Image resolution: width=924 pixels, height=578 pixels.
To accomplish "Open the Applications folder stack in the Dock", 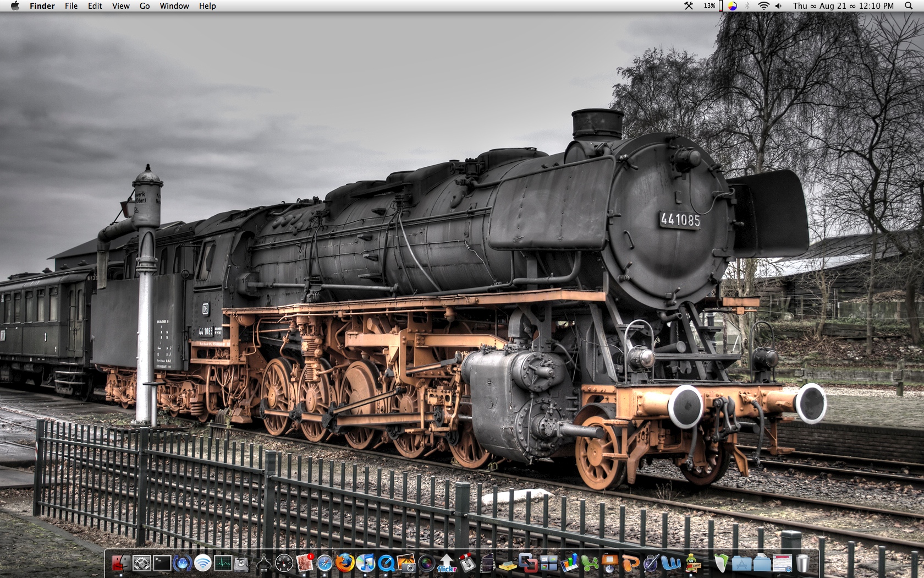I will (x=741, y=563).
